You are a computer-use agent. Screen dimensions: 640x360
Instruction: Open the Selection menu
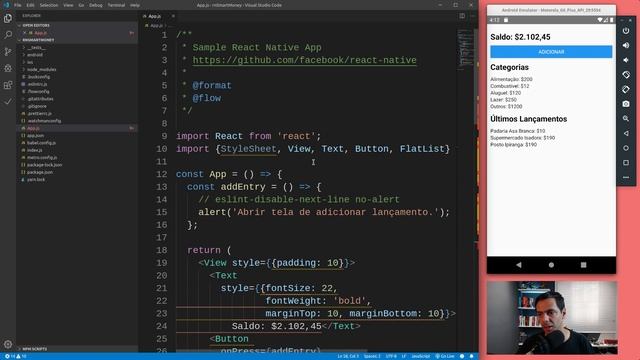click(x=49, y=5)
